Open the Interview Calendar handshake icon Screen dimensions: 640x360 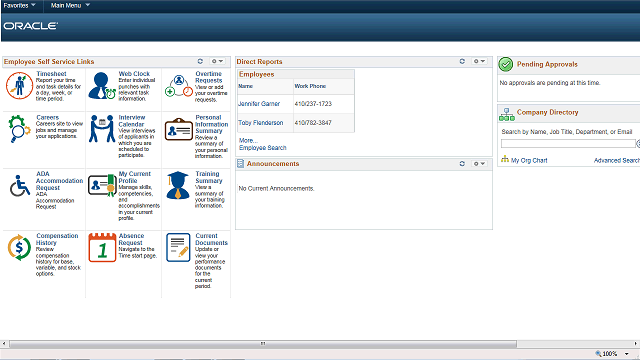[x=102, y=129]
